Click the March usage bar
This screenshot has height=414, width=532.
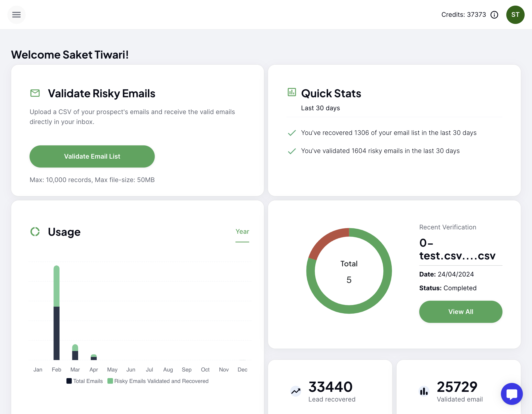coord(75,352)
